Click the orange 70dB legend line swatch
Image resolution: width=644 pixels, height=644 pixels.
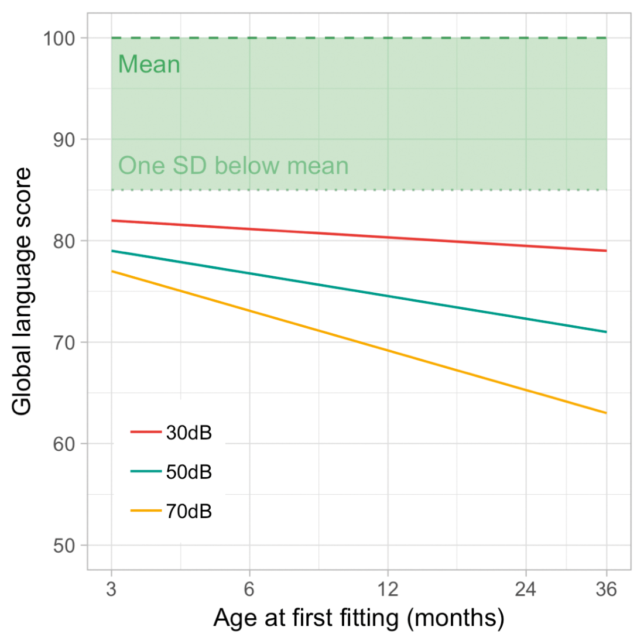point(145,511)
